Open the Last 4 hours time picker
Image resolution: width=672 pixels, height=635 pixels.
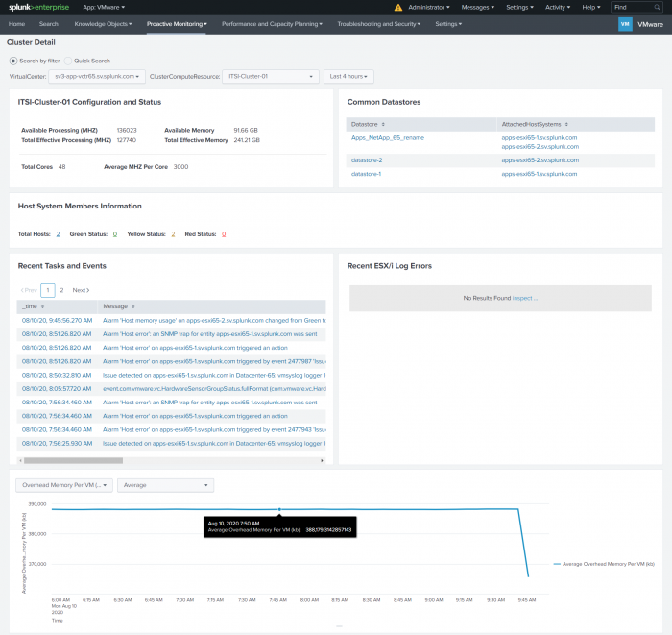(348, 76)
